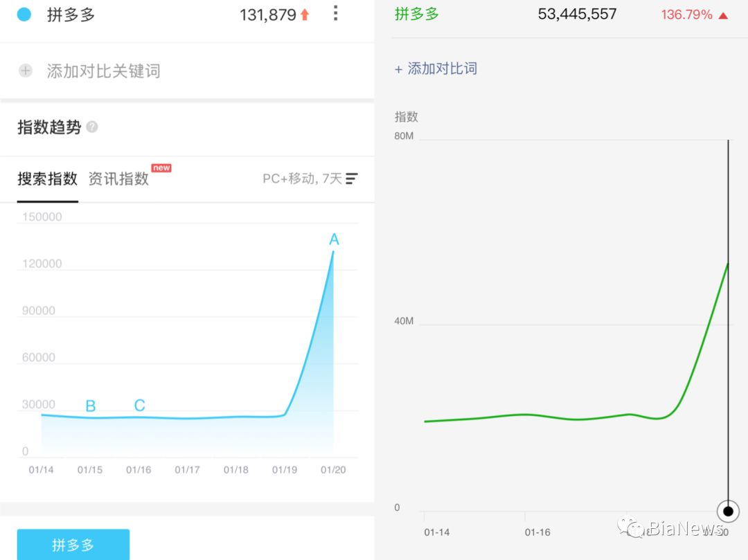Click the 01/17 date on the left chart axis
Screen dimensions: 748x560
coord(187,470)
